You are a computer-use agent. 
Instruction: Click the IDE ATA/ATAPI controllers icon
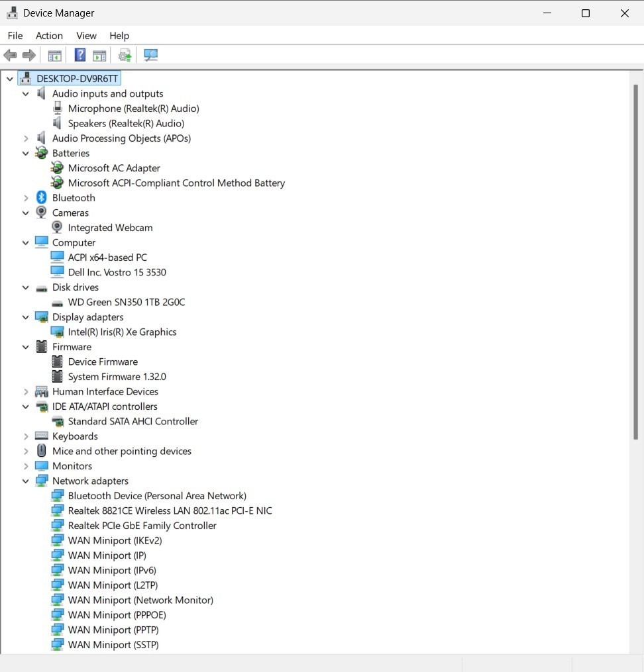pyautogui.click(x=42, y=407)
